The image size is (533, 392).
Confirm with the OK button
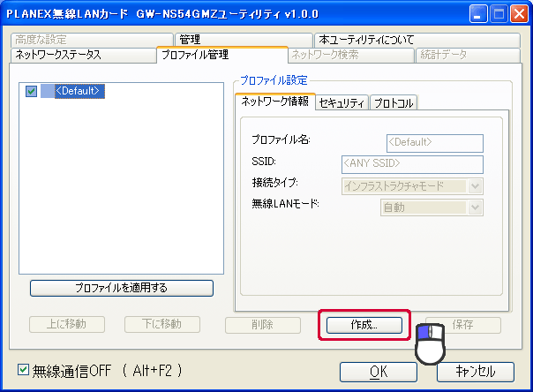379,372
